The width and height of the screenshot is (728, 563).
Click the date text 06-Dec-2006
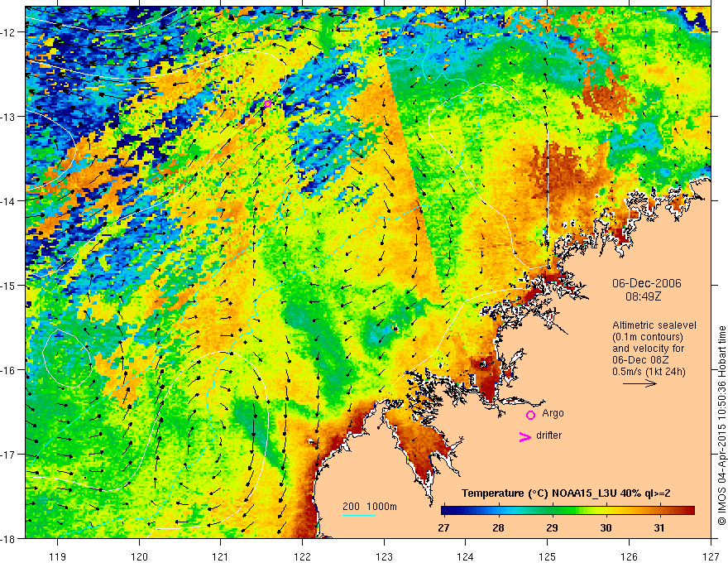point(647,283)
